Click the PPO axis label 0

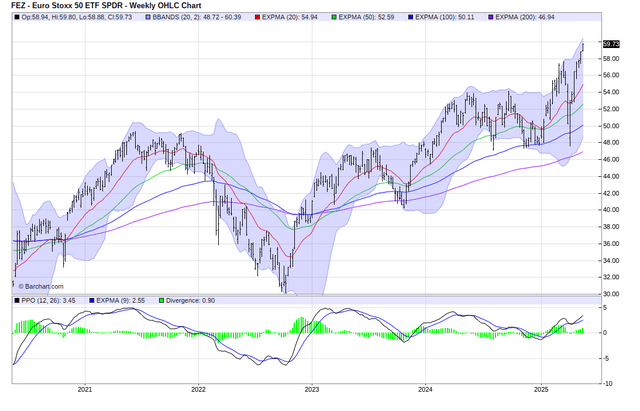[605, 333]
